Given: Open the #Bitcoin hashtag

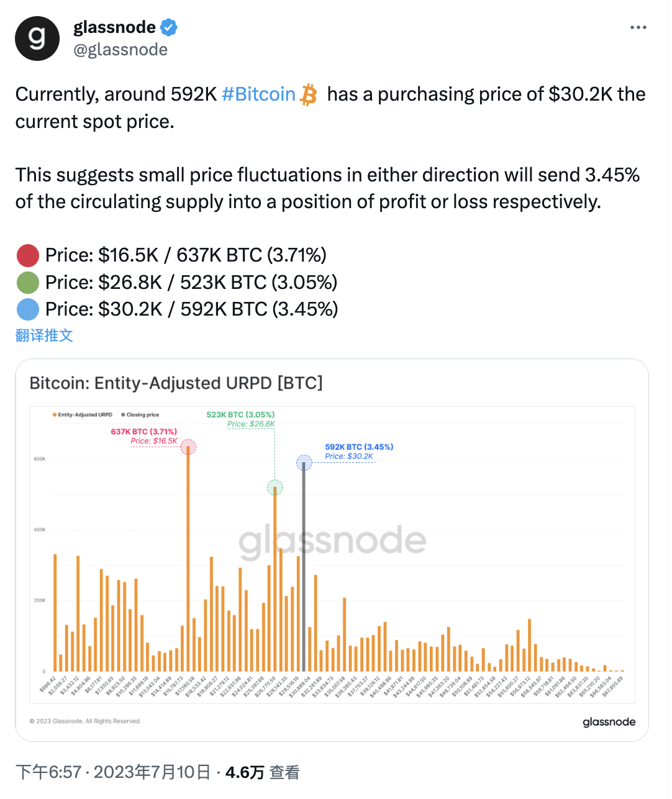Looking at the screenshot, I should pyautogui.click(x=258, y=94).
